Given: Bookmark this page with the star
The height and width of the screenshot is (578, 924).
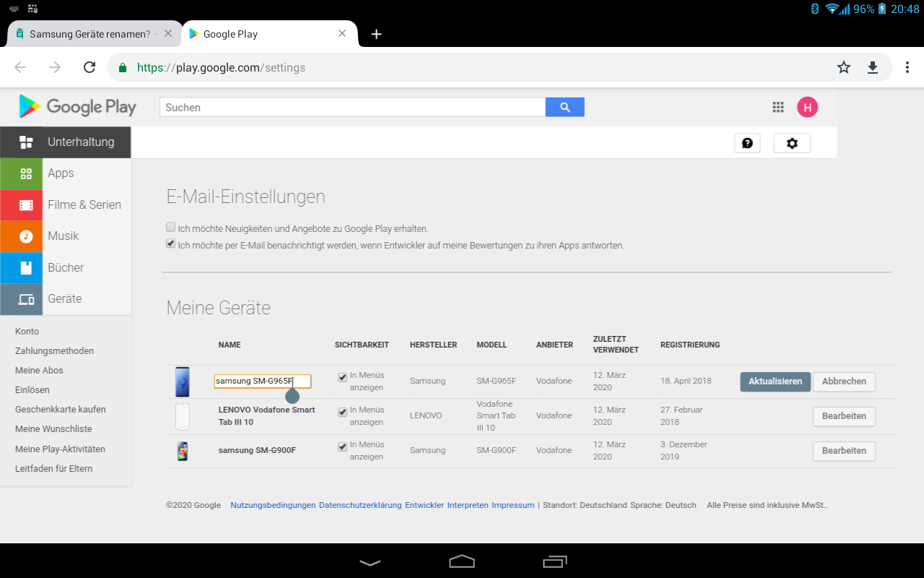Looking at the screenshot, I should 844,67.
